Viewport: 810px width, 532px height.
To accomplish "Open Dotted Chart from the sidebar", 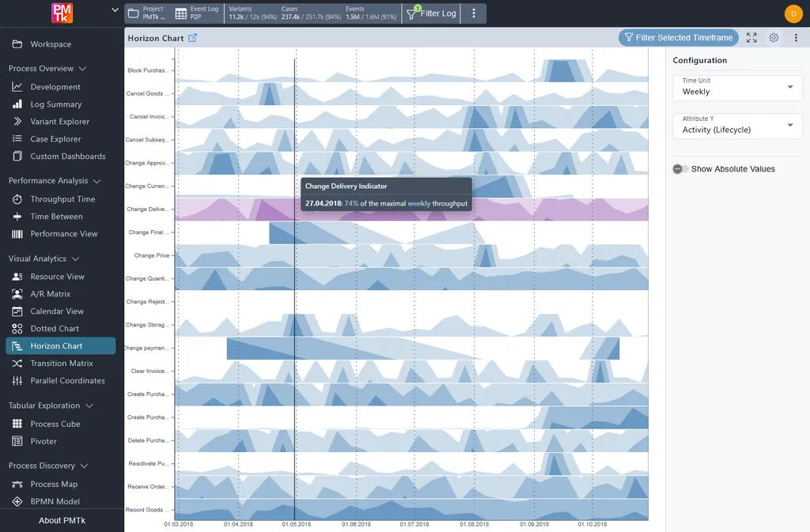I will coord(55,329).
